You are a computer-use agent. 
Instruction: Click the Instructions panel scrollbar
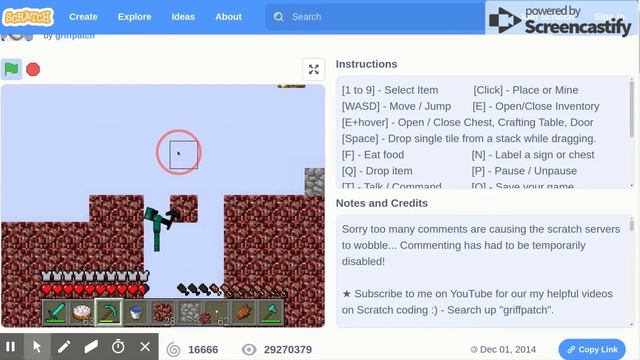[x=631, y=109]
